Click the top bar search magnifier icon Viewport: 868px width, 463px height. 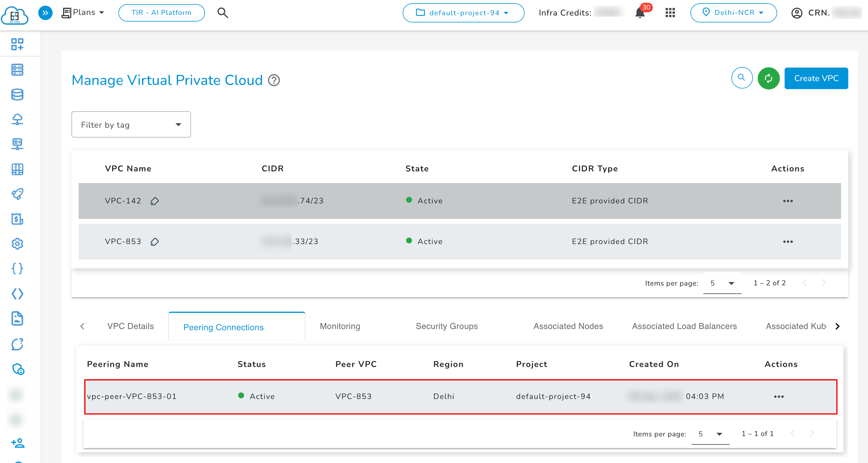pyautogui.click(x=223, y=13)
